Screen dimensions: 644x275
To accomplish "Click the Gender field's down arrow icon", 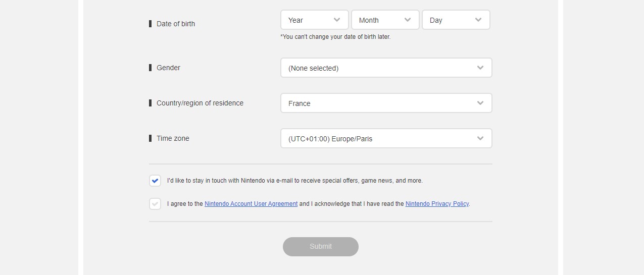I will click(x=480, y=68).
